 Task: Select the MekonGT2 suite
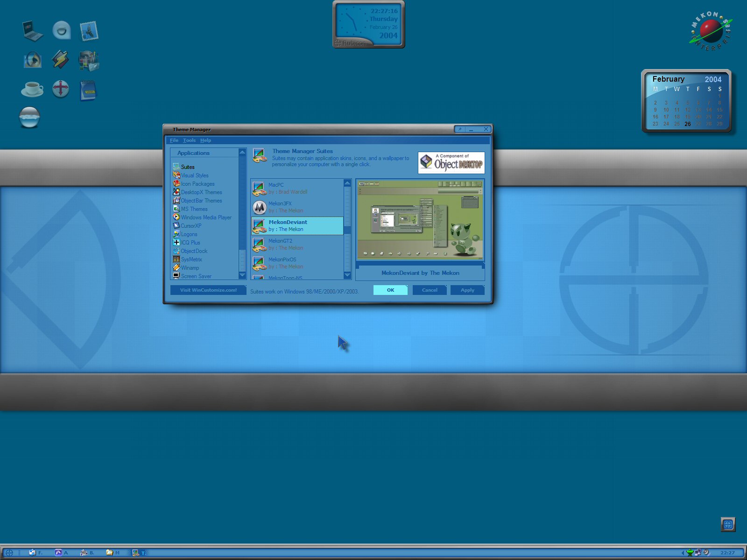(x=297, y=244)
